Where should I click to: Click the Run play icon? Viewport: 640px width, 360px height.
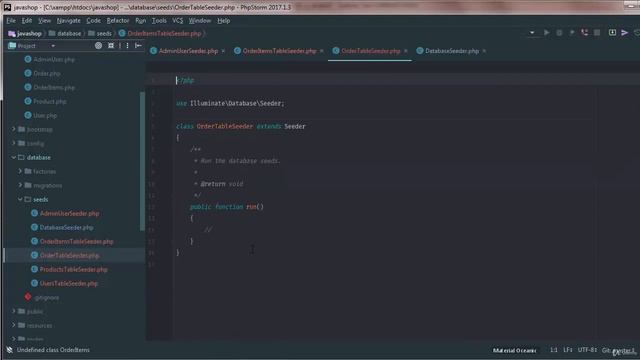coord(547,33)
